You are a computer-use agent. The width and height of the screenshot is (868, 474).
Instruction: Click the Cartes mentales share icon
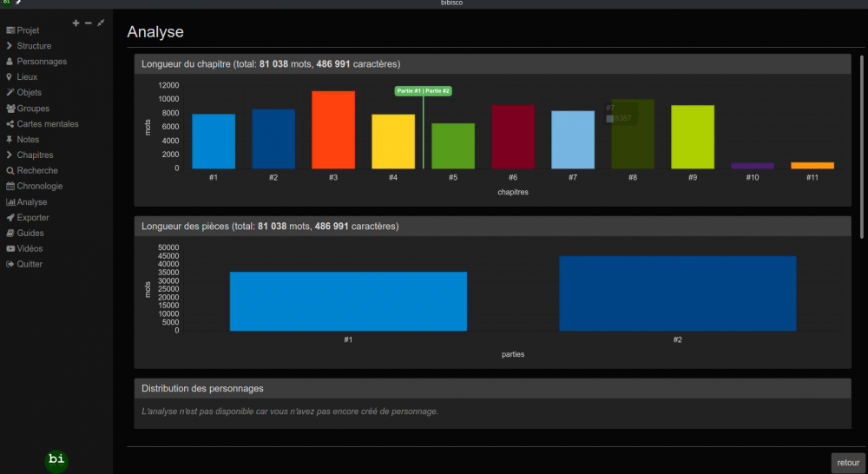click(10, 124)
